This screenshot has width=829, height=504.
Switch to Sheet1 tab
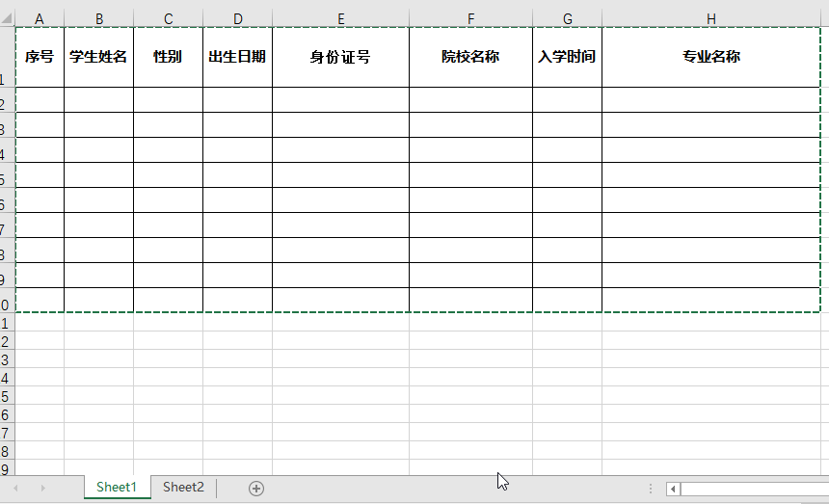click(x=117, y=487)
